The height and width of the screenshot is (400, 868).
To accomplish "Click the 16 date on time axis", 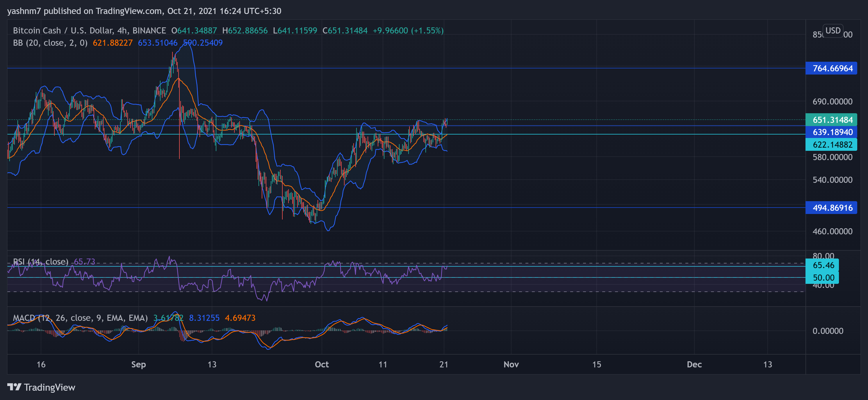I will pos(41,364).
